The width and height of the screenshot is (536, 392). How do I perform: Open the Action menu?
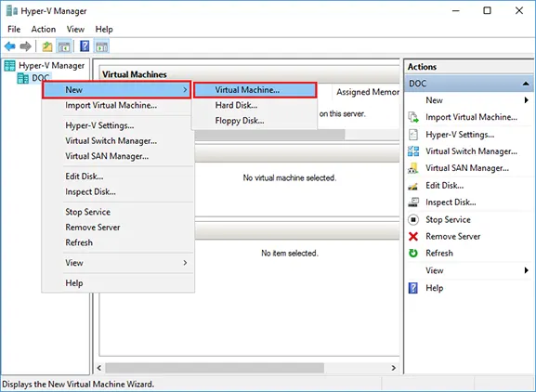click(44, 30)
